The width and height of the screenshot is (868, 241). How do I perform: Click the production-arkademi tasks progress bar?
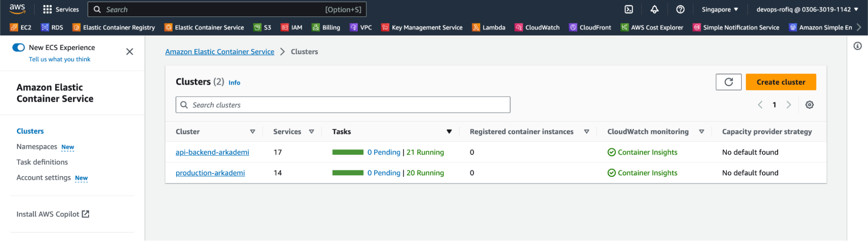(x=347, y=173)
